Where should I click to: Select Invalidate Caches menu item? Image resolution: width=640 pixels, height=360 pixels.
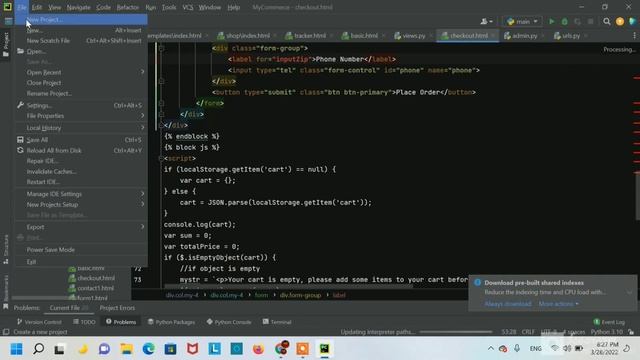point(82,171)
